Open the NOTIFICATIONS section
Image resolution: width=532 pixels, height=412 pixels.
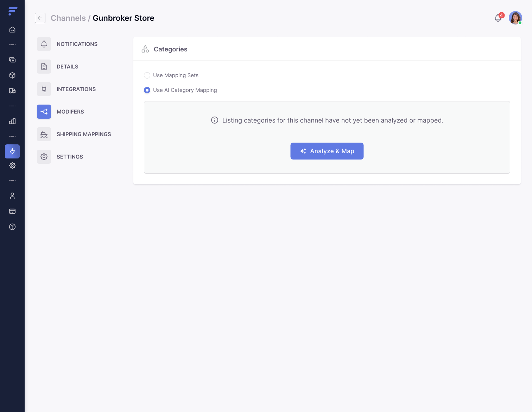click(77, 44)
